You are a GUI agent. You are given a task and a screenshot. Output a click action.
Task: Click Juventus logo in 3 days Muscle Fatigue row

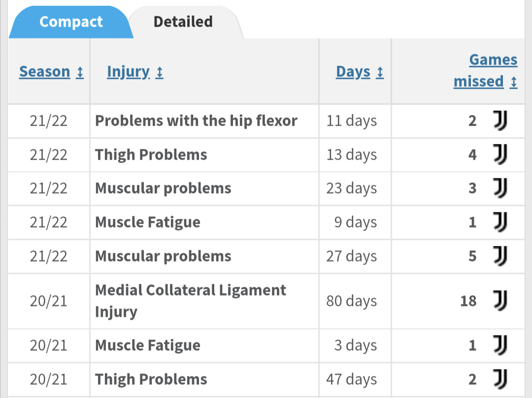click(500, 345)
